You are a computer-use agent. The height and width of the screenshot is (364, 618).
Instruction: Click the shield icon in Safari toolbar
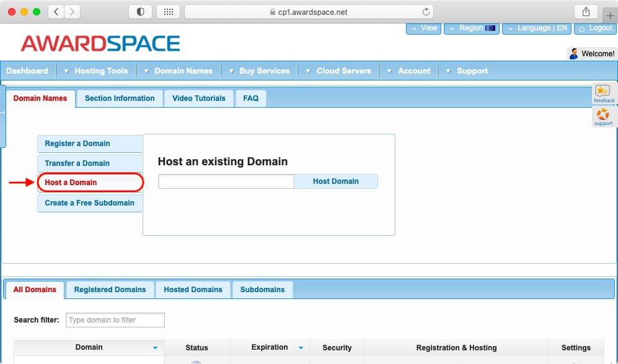click(139, 11)
